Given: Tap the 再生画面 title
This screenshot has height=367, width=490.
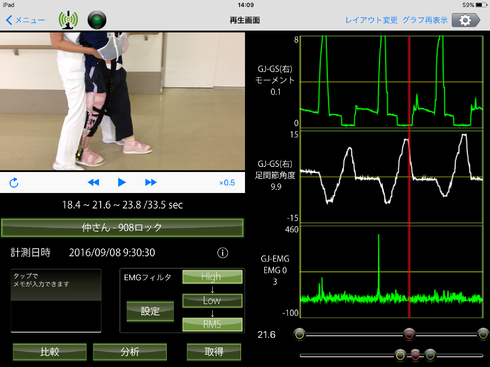Looking at the screenshot, I should tap(245, 20).
